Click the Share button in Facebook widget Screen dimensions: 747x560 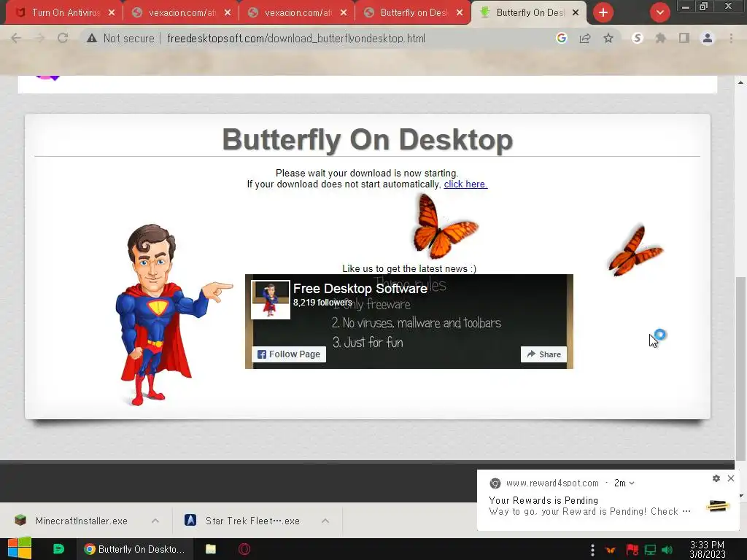pyautogui.click(x=543, y=354)
